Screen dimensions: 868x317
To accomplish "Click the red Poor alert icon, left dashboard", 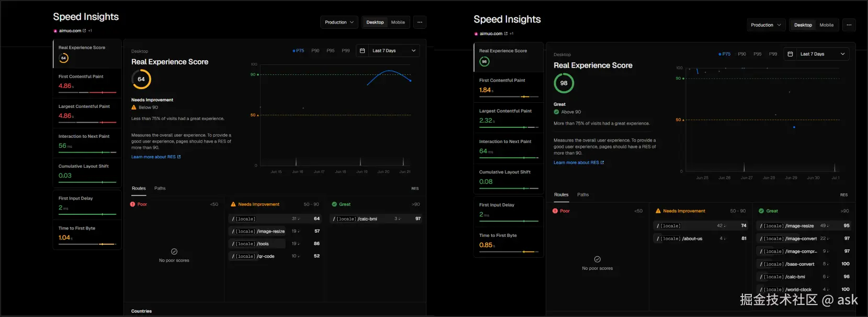I will [133, 204].
